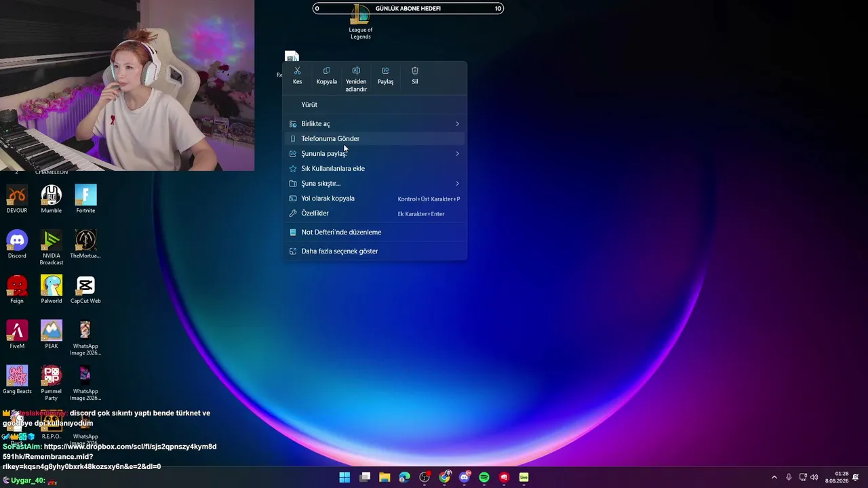Screen dimensions: 868x488
Task: Select the DEVOUR desktop icon
Action: (17, 199)
